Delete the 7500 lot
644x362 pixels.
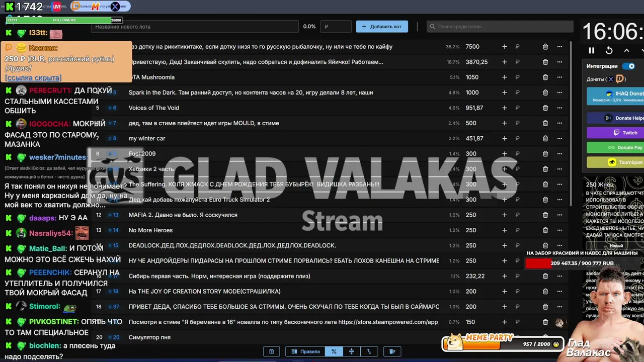[x=545, y=47]
